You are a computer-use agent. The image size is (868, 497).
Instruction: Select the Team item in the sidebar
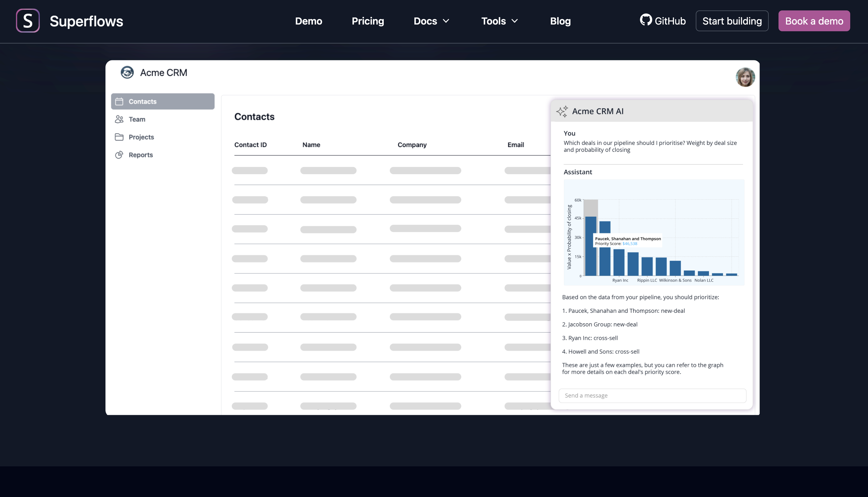tap(137, 119)
